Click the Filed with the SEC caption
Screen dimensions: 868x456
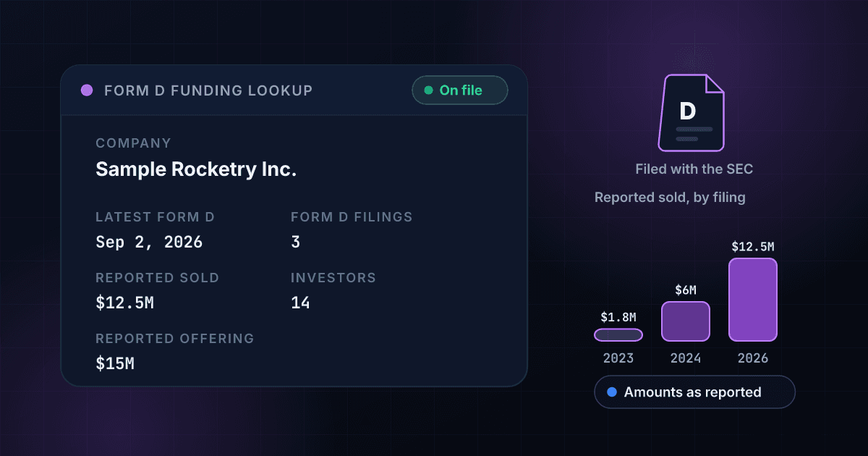coord(694,169)
